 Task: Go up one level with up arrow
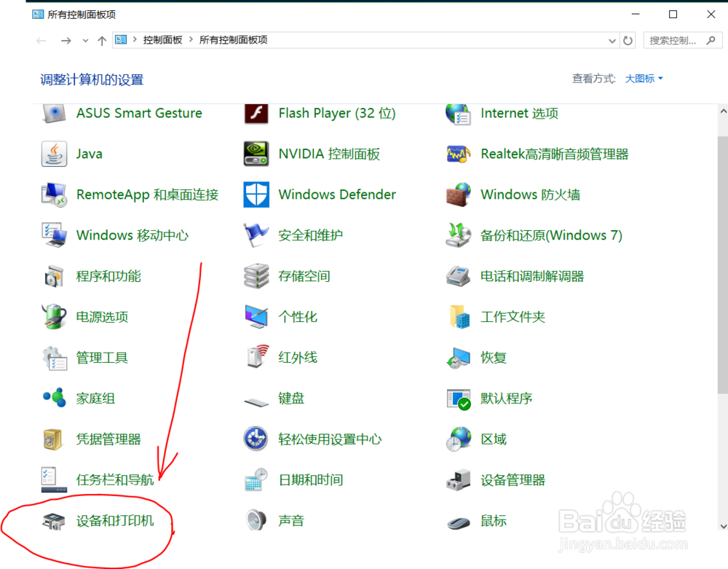[x=102, y=40]
